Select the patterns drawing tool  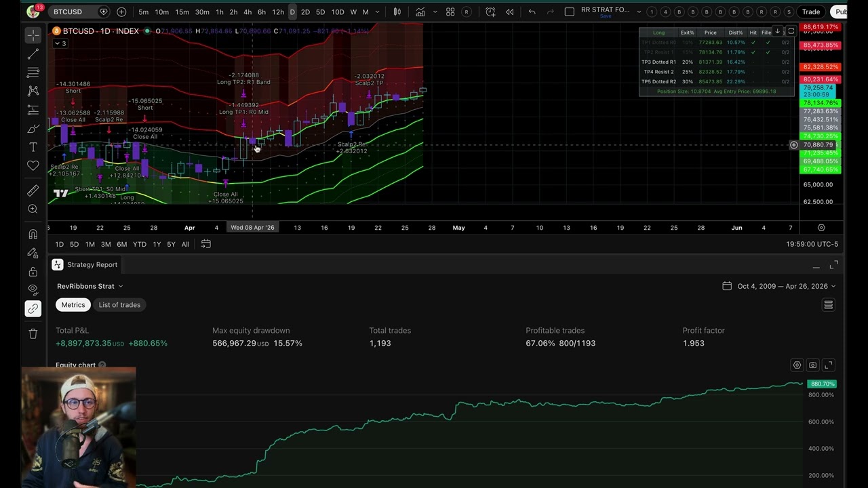(33, 91)
